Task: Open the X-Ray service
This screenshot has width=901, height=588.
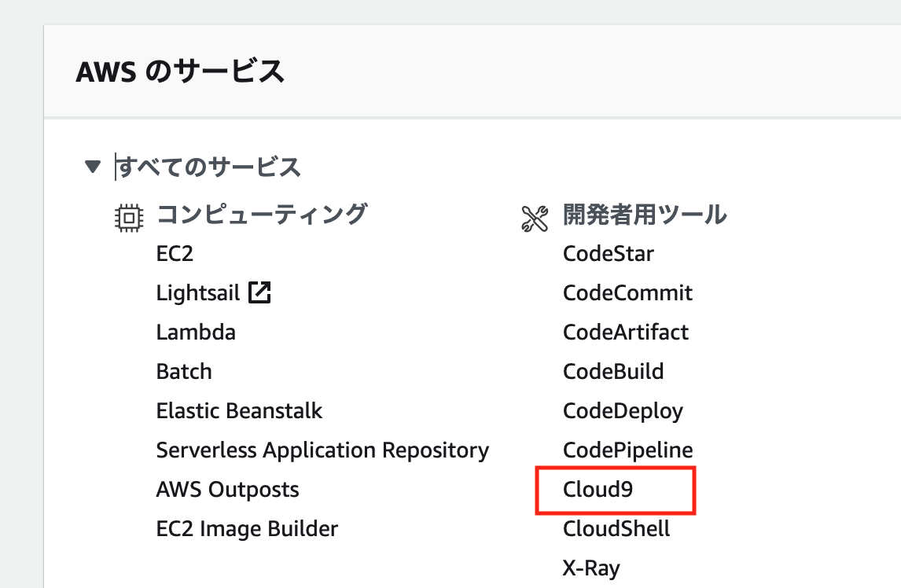Action: 590,566
